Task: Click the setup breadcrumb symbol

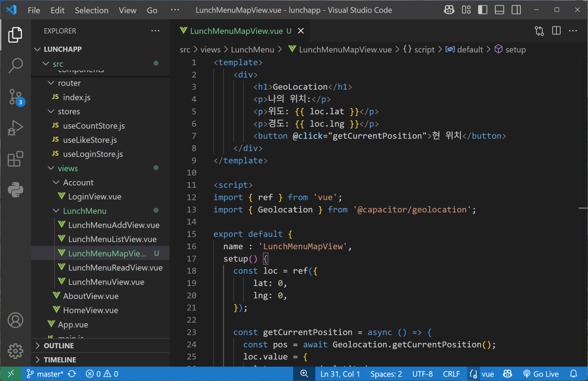Action: pos(510,49)
